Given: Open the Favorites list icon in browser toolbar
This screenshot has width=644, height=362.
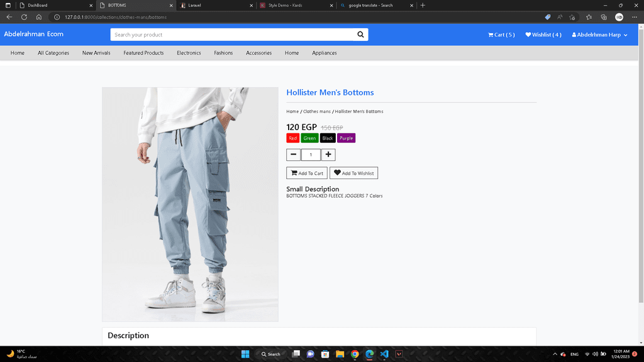Looking at the screenshot, I should pos(589,17).
